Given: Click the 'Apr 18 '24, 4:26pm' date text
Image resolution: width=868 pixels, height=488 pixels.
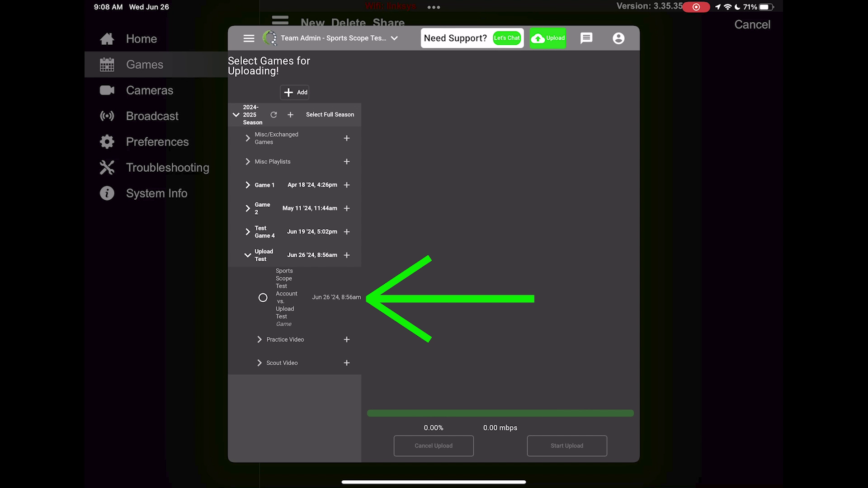Looking at the screenshot, I should pos(312,185).
